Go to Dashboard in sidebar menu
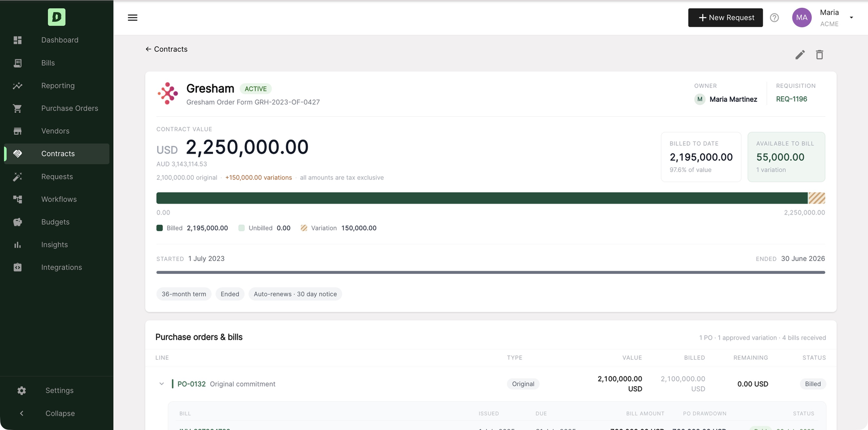The width and height of the screenshot is (868, 430). pyautogui.click(x=60, y=40)
